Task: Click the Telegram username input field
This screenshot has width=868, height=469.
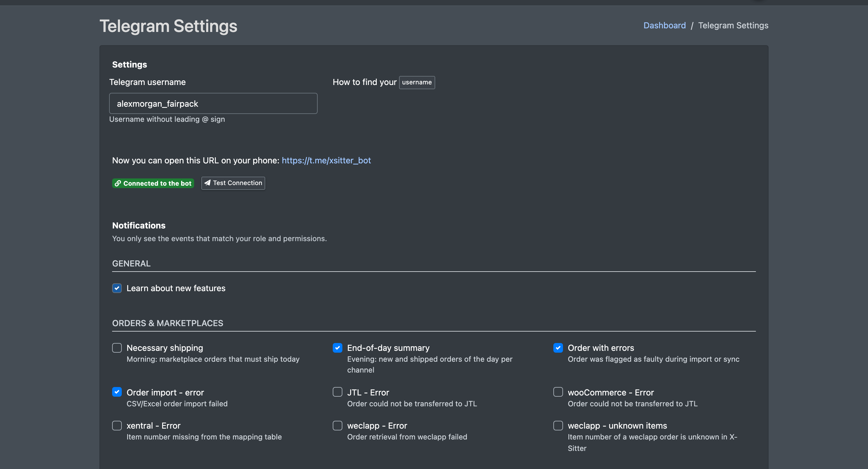Action: pos(213,103)
